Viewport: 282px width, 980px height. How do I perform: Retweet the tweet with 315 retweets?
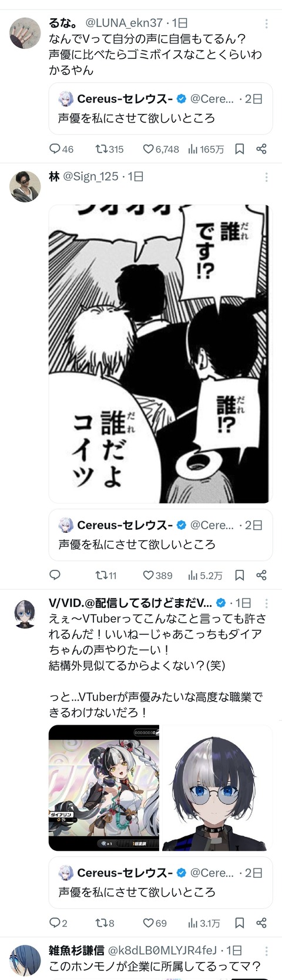coord(109,149)
